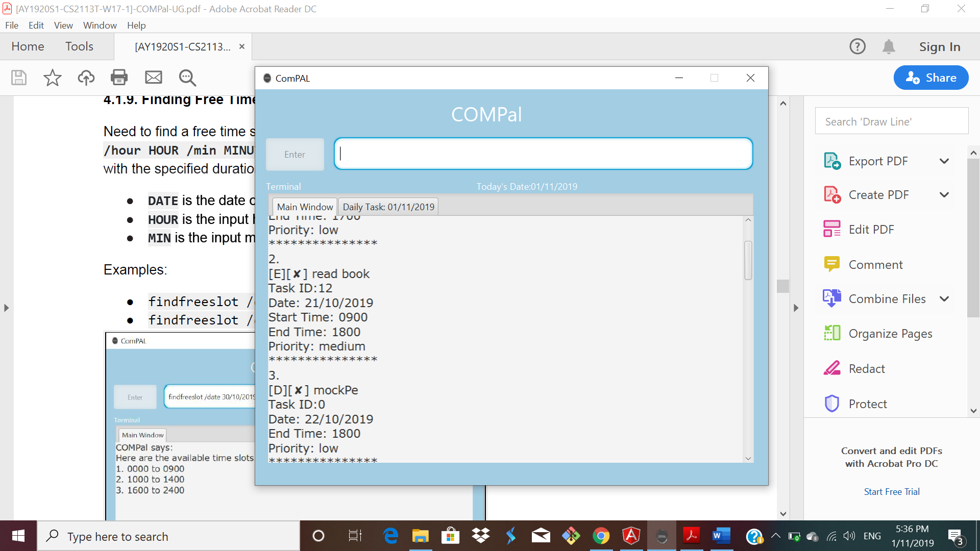Click the upload to cloud icon
Image resolution: width=980 pixels, height=551 pixels.
point(86,78)
